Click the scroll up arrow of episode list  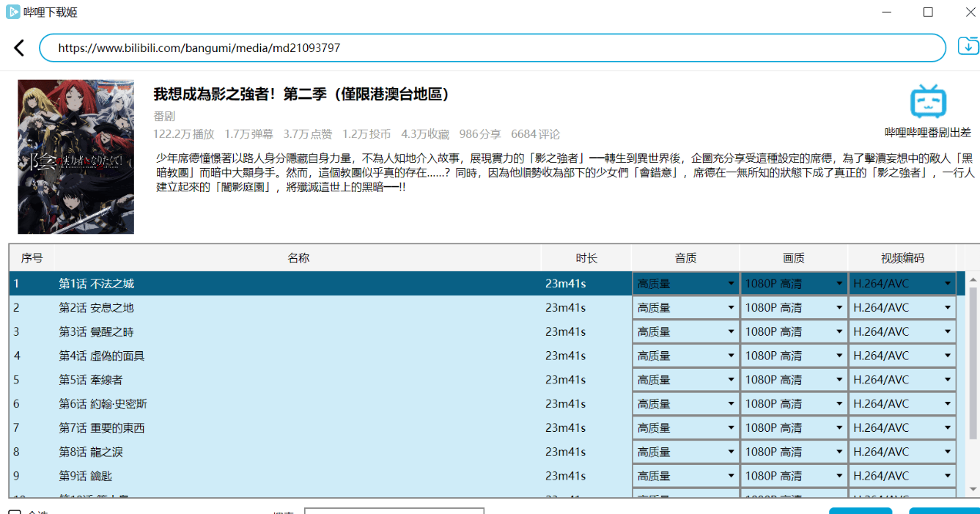pos(973,279)
